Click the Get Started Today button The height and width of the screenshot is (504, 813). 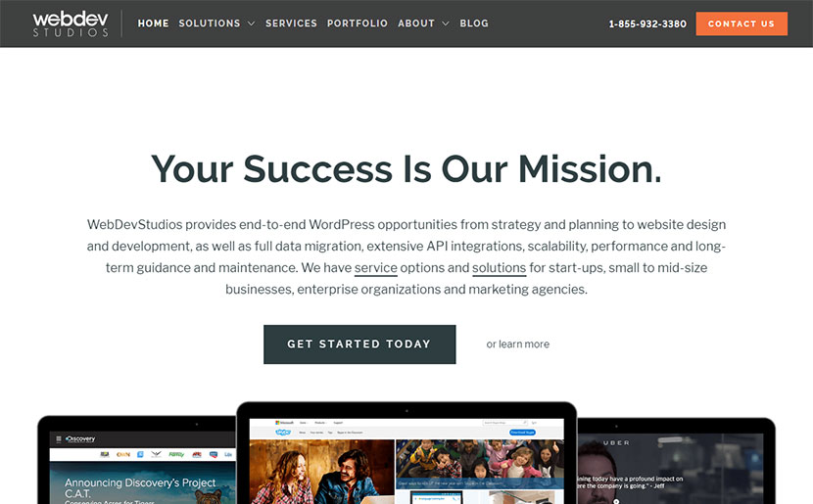coord(359,344)
